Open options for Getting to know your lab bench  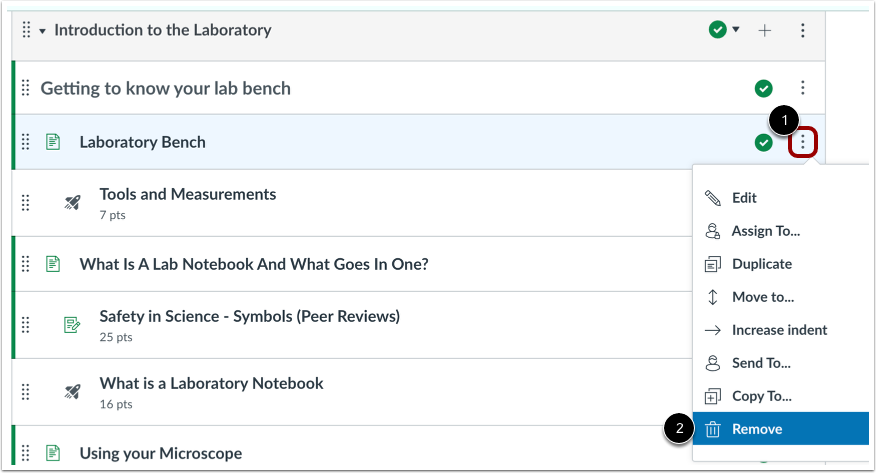(803, 89)
